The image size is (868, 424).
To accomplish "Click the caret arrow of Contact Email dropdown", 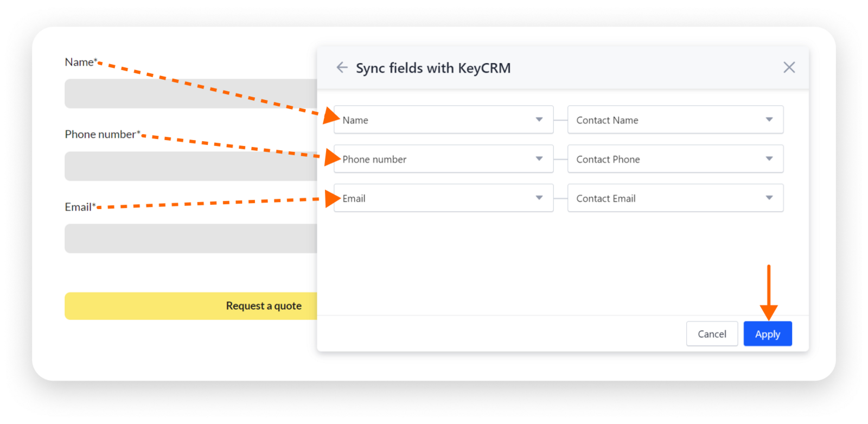I will (769, 198).
